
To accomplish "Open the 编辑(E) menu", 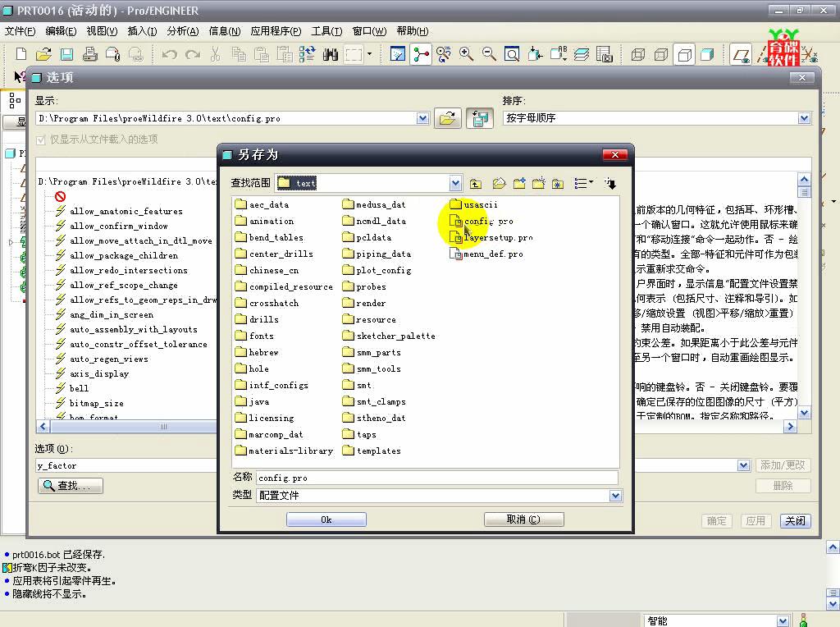I will click(61, 31).
